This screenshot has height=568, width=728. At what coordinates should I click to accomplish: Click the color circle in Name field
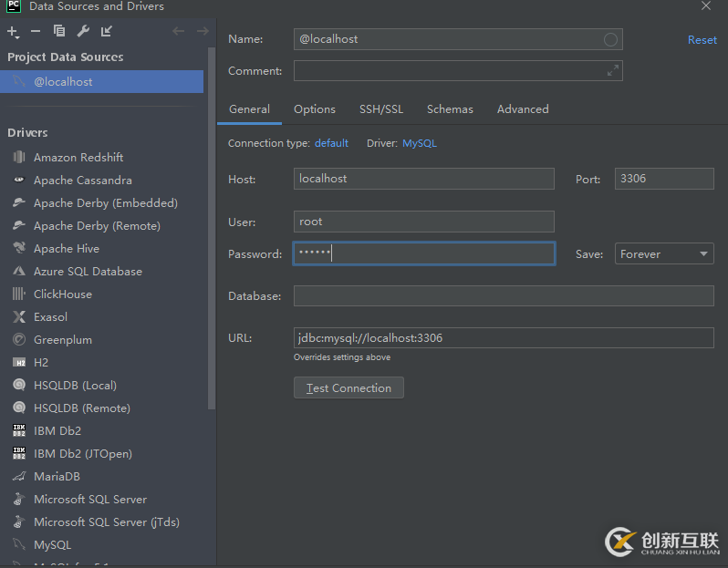(x=611, y=39)
